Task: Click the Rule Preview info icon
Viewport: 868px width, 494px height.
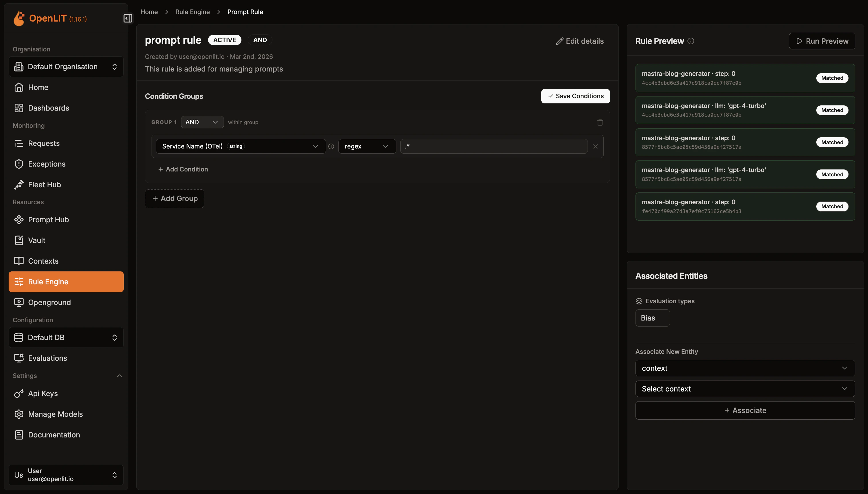Action: 691,41
